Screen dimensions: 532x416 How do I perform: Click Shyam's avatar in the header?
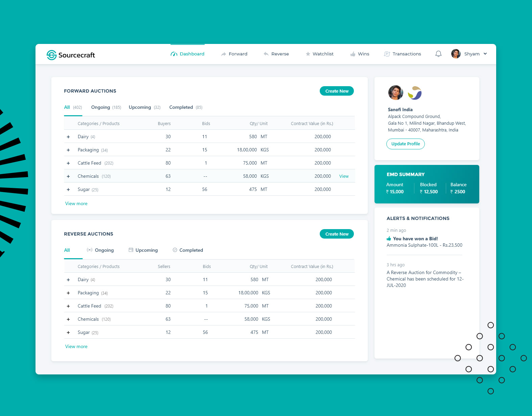(x=456, y=54)
